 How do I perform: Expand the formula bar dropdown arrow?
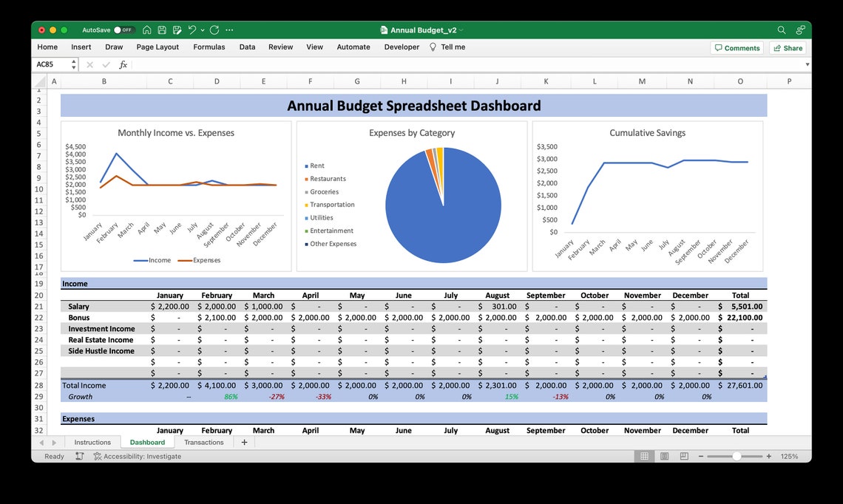coord(807,64)
